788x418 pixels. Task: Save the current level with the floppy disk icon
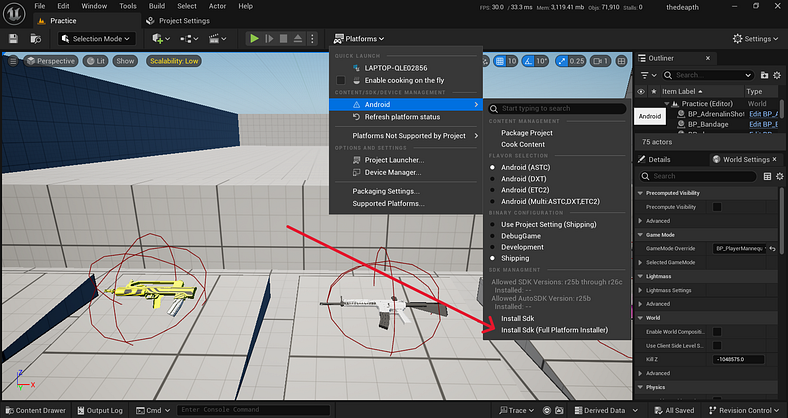pyautogui.click(x=14, y=39)
